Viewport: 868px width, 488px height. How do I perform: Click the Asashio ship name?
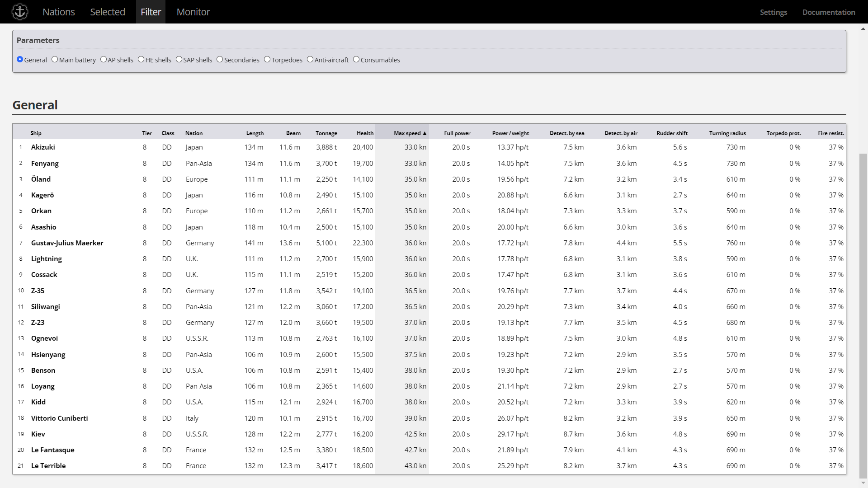point(43,227)
